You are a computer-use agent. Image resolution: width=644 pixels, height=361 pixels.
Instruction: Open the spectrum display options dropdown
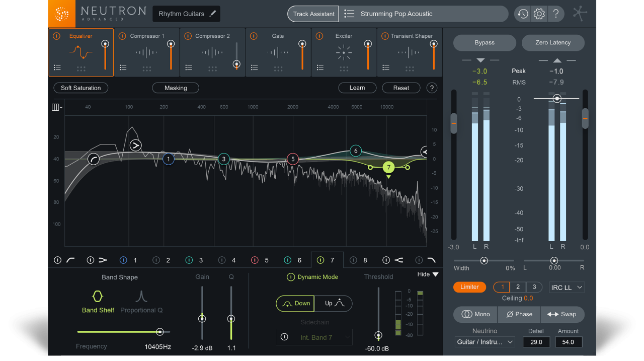click(57, 107)
